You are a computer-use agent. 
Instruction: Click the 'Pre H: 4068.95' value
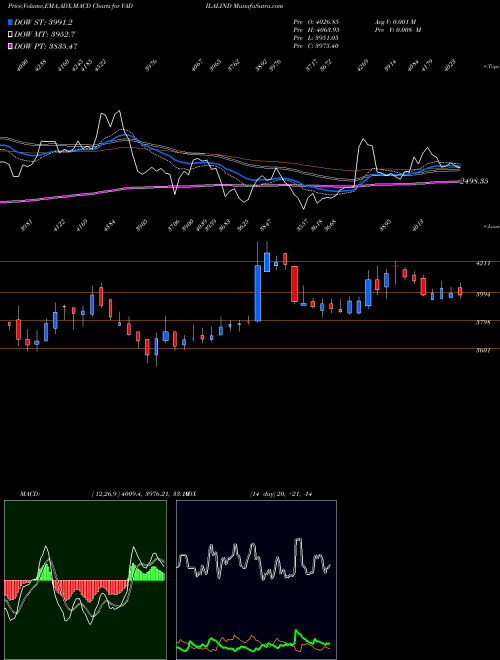316,30
